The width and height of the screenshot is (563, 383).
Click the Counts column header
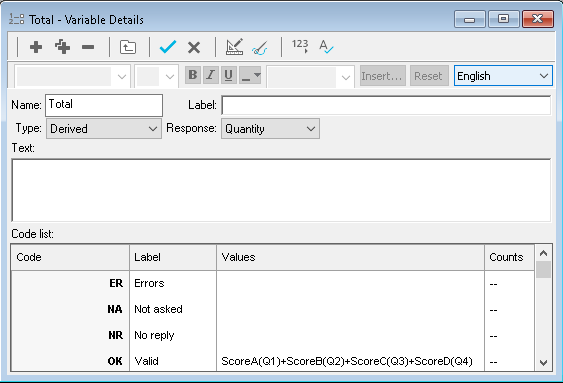509,257
